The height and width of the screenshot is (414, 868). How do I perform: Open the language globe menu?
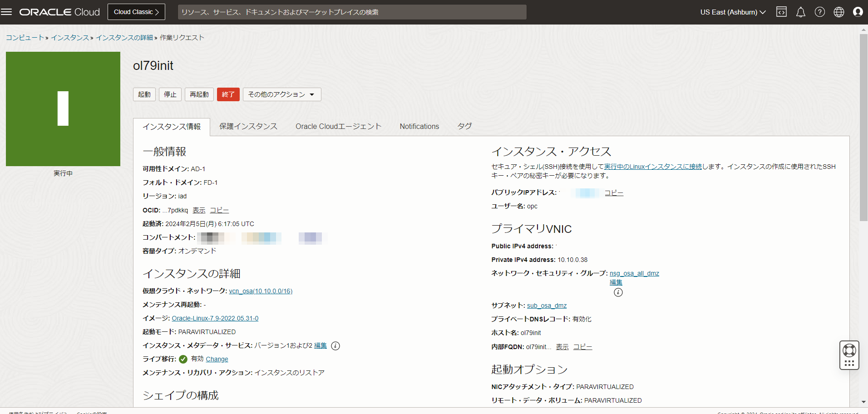(839, 12)
